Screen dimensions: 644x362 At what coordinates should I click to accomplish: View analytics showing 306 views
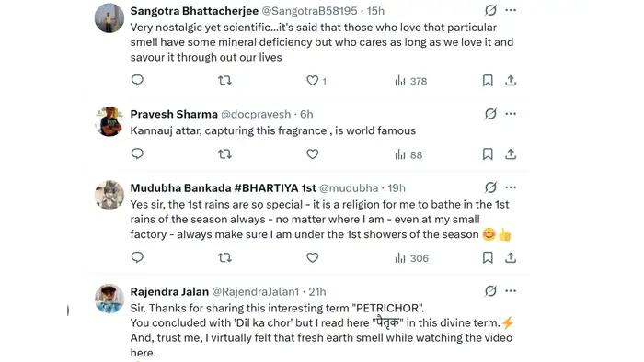point(411,258)
